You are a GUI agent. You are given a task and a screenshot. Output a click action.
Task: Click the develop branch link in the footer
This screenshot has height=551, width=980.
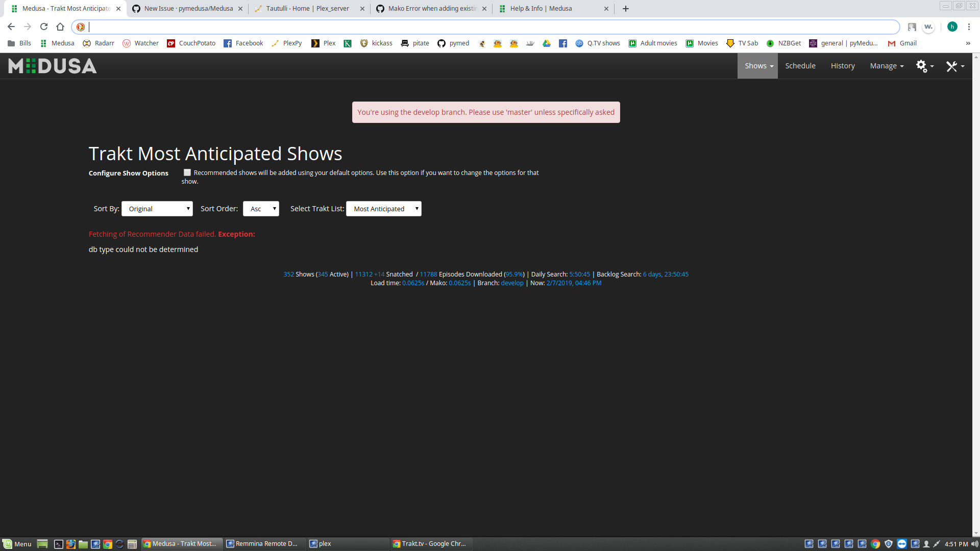512,283
